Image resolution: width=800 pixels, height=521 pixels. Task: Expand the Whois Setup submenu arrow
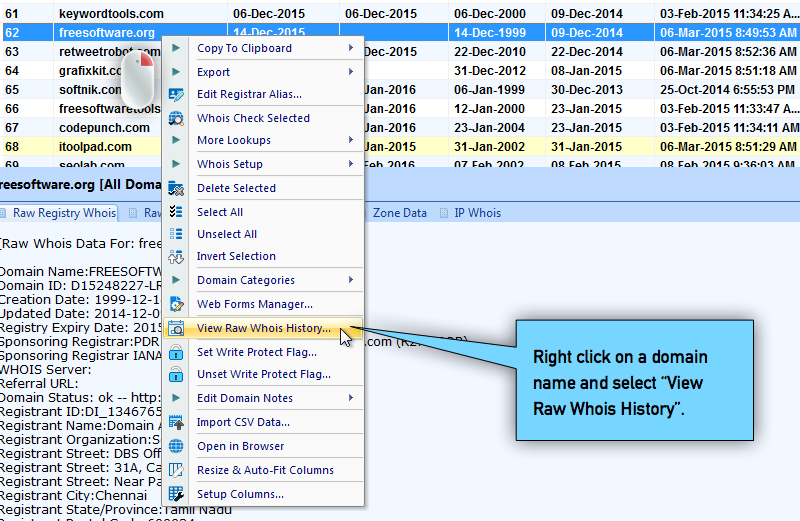click(351, 164)
